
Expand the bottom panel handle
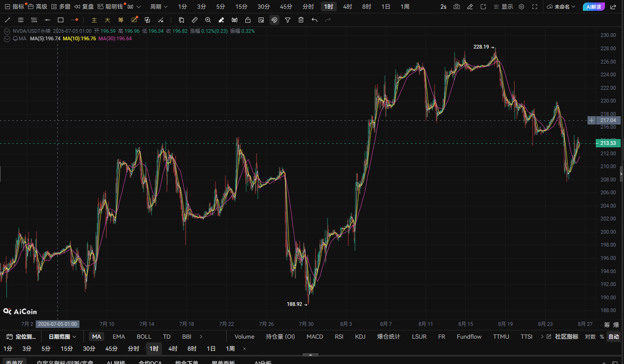[x=311, y=355]
